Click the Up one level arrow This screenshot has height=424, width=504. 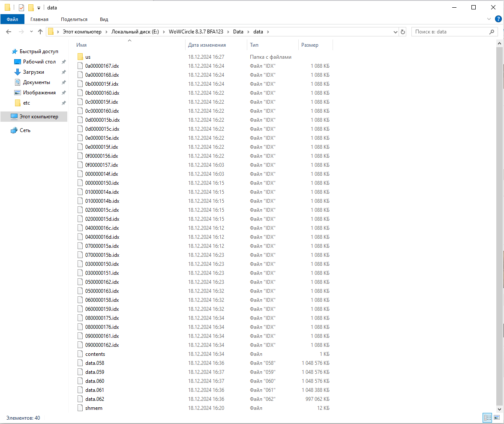coord(40,32)
